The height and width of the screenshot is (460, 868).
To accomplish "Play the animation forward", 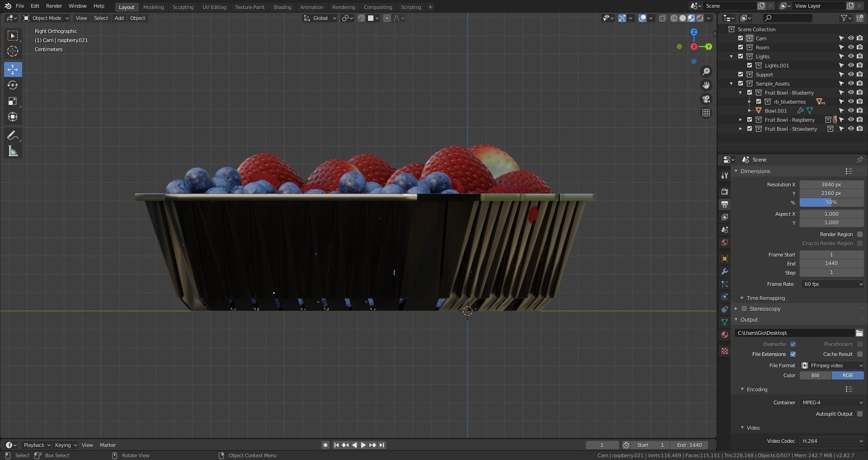I will (x=363, y=445).
